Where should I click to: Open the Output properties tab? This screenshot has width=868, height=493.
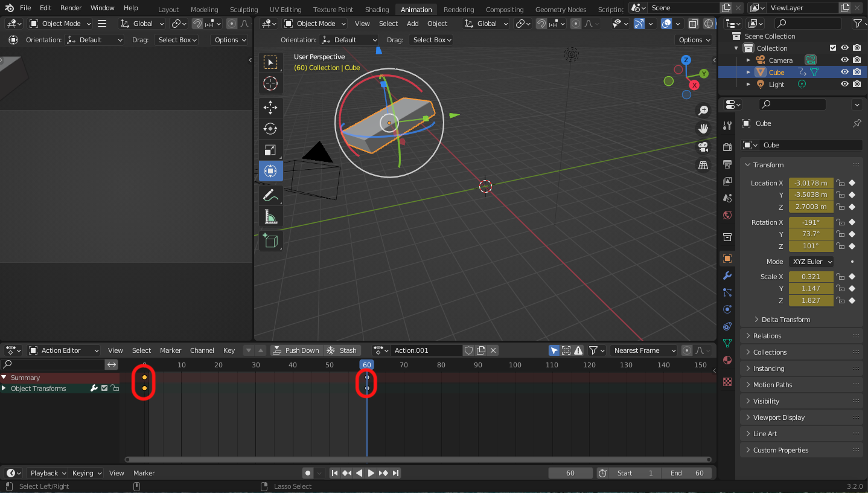tap(727, 164)
